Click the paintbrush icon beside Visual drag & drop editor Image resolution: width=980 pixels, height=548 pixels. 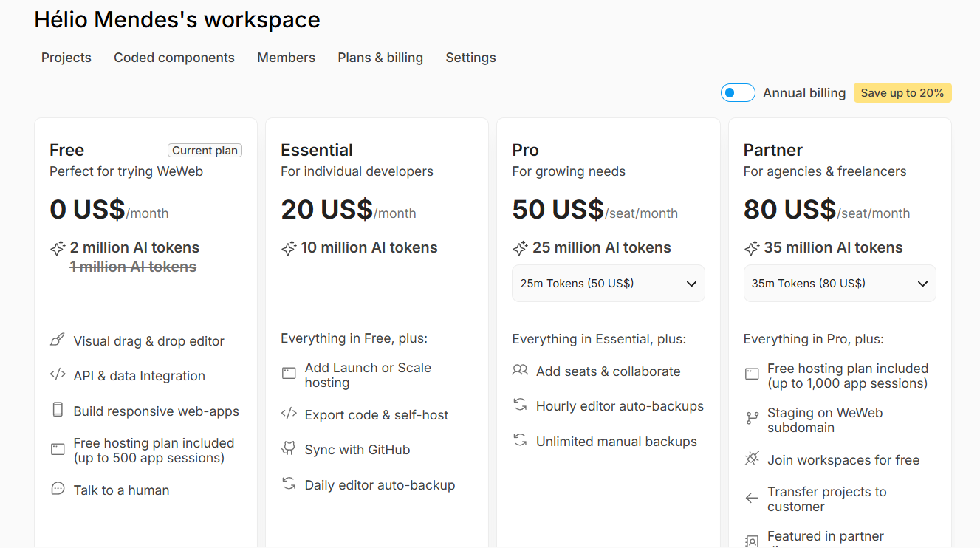coord(58,340)
